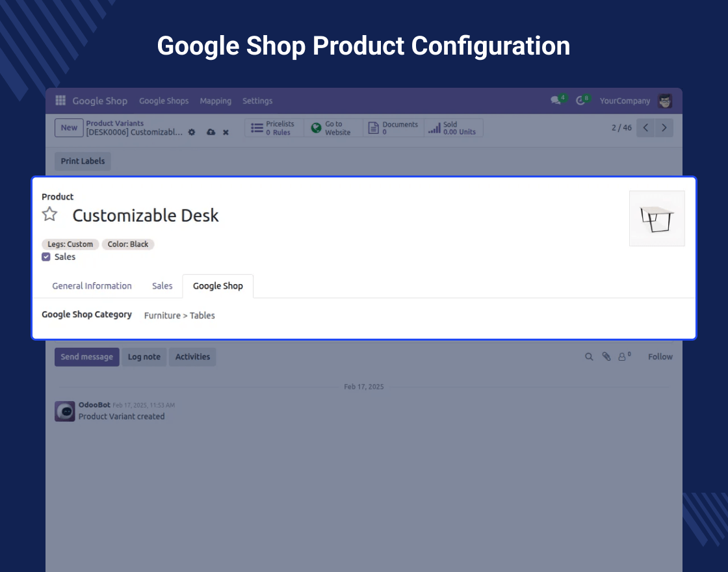This screenshot has width=728, height=572.
Task: Open Sold units stat button
Action: click(453, 127)
